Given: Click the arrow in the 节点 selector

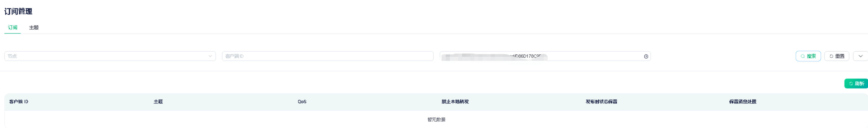Looking at the screenshot, I should [x=210, y=56].
